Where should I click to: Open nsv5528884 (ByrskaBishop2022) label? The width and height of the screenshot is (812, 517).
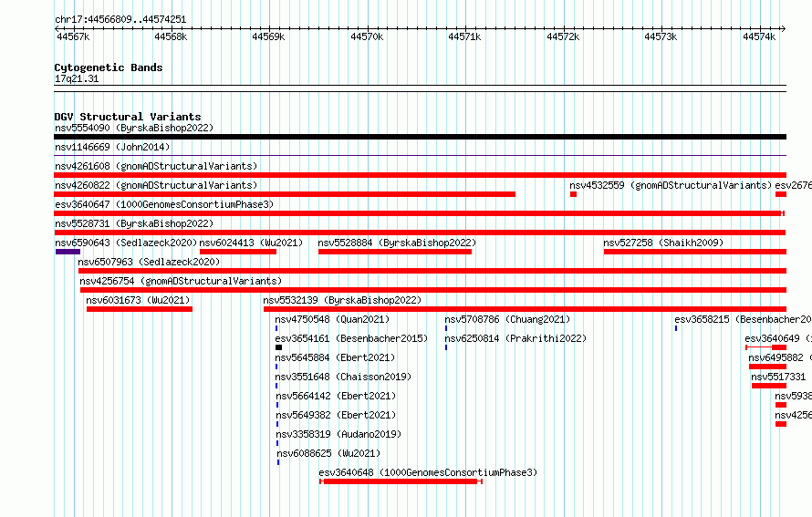tap(397, 243)
